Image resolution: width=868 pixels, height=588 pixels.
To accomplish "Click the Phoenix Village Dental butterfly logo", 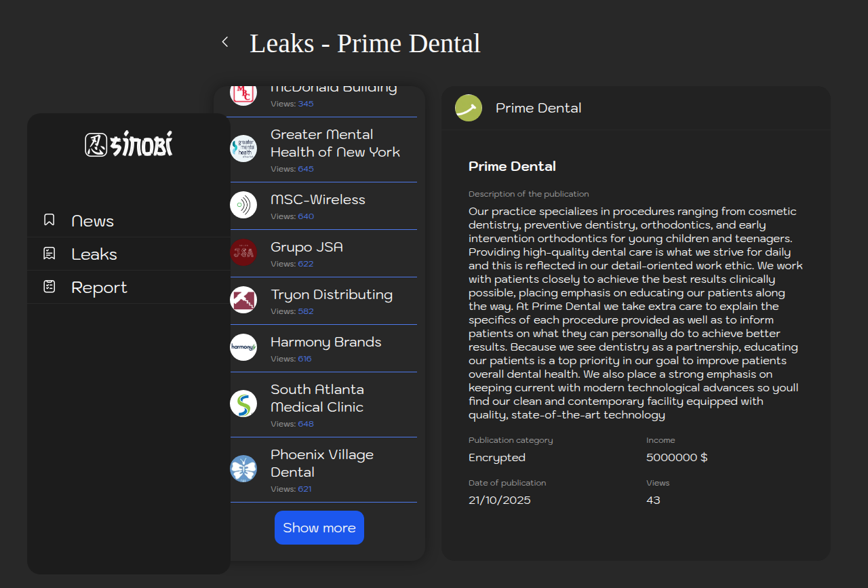I will pyautogui.click(x=243, y=469).
